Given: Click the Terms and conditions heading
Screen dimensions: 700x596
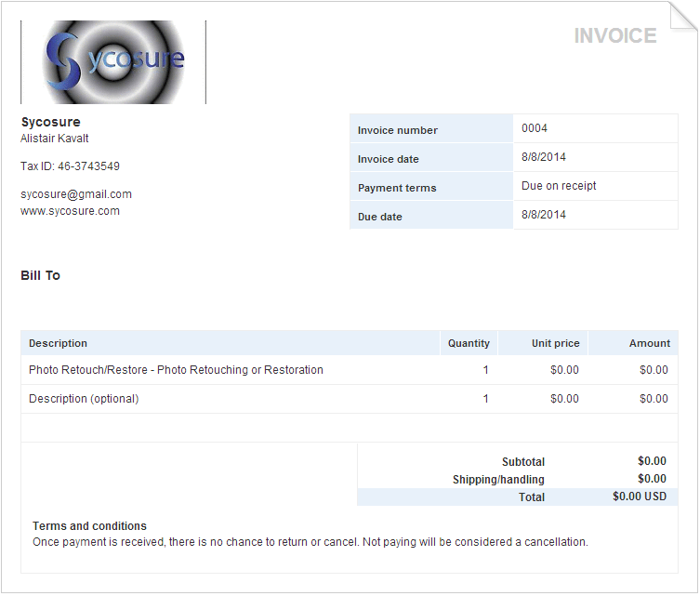Looking at the screenshot, I should [89, 526].
